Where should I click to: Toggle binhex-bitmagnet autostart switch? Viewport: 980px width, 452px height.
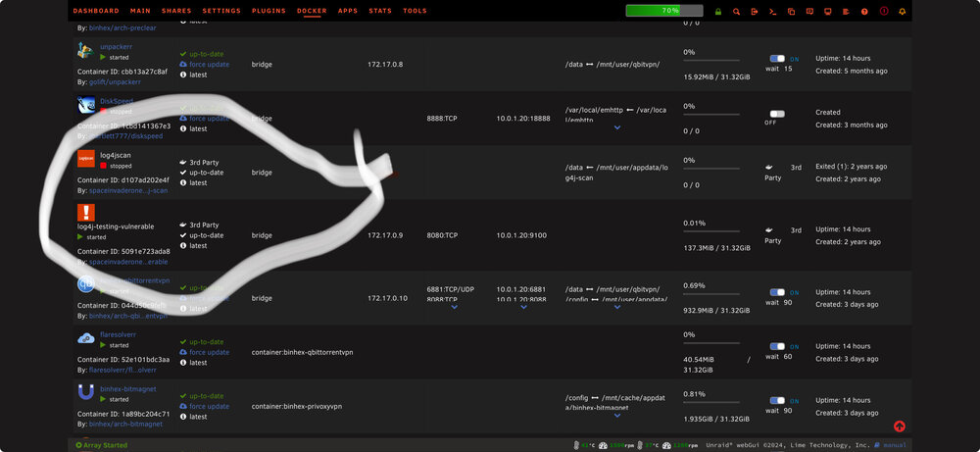tap(777, 401)
